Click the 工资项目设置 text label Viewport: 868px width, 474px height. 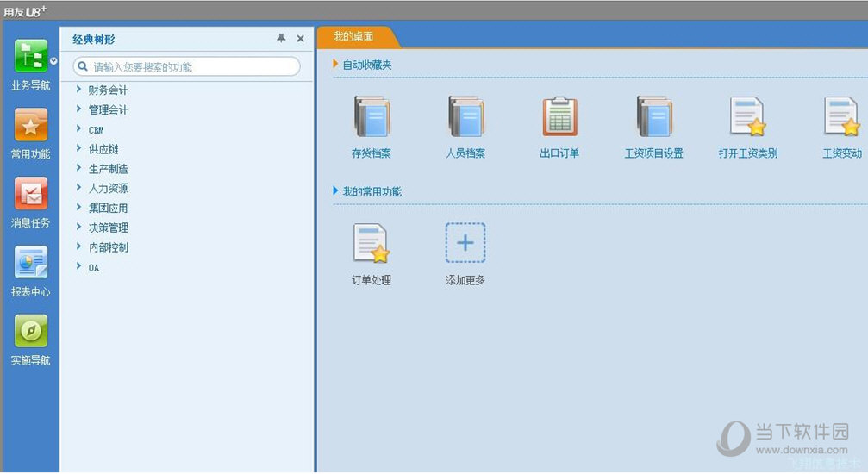[x=653, y=153]
